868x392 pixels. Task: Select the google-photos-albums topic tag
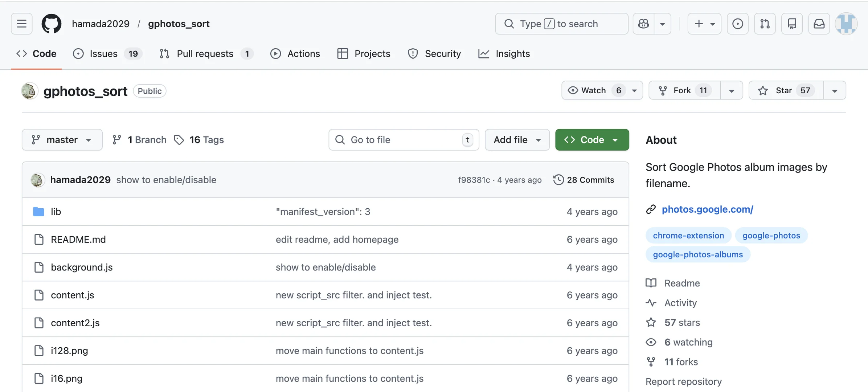[x=698, y=254]
